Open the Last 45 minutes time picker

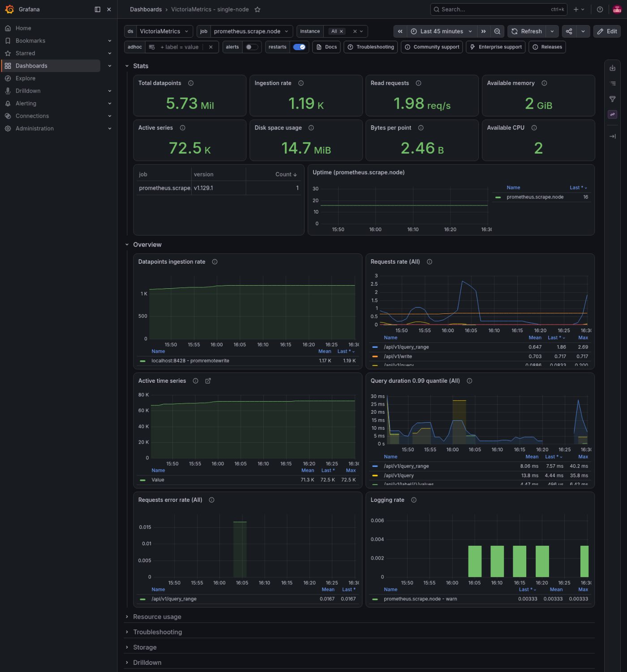click(441, 31)
